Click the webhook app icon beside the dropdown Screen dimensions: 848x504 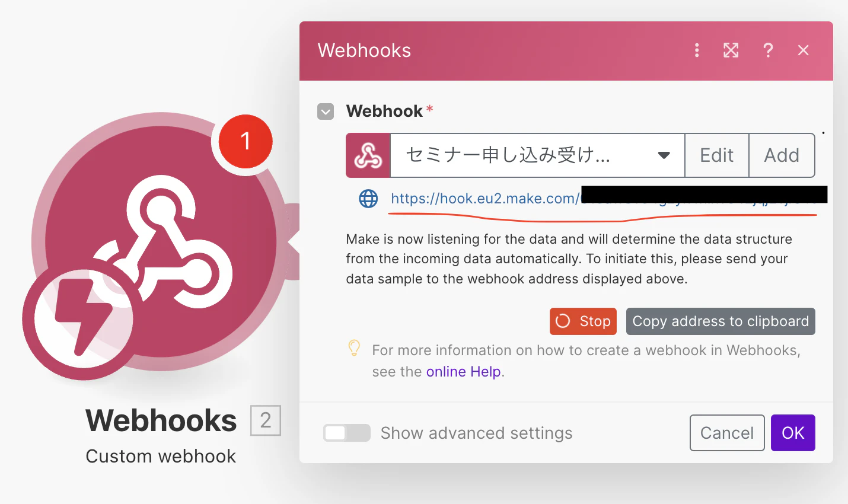coord(368,155)
